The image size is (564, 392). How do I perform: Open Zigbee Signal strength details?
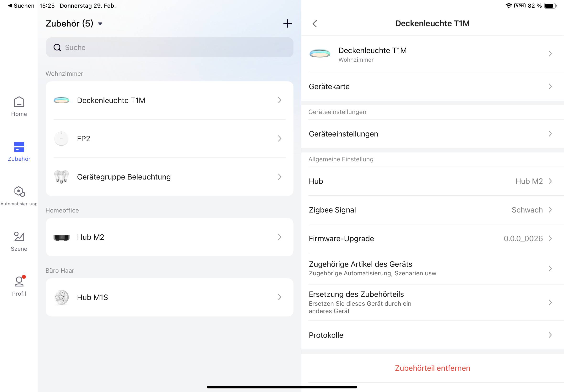pyautogui.click(x=432, y=210)
